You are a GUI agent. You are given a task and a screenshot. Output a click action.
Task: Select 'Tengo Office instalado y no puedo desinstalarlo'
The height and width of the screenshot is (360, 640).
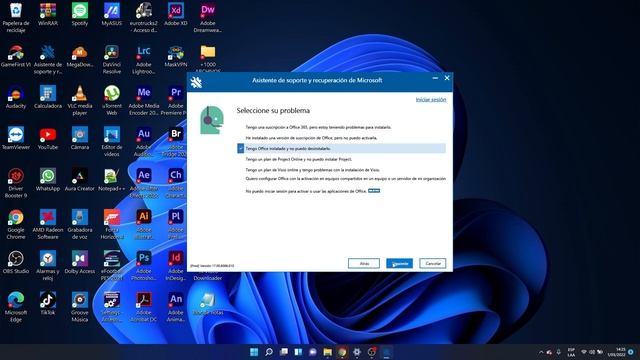341,149
